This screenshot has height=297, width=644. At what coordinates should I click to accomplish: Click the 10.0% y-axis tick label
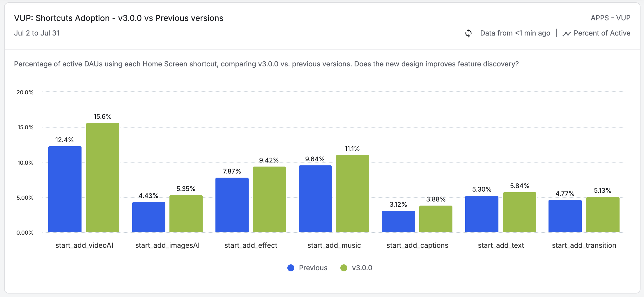click(25, 163)
